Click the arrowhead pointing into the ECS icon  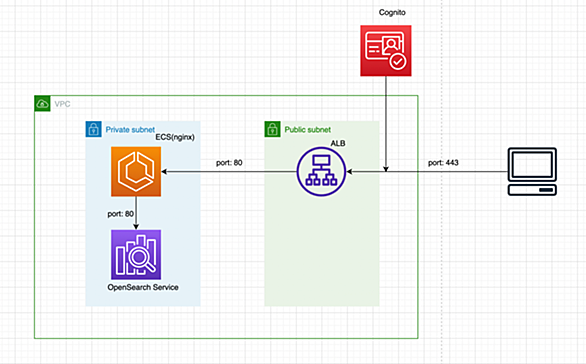164,172
